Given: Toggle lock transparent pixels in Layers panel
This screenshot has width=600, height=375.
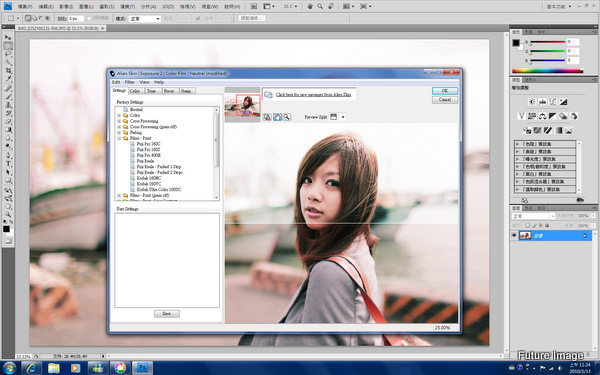Looking at the screenshot, I should click(527, 226).
